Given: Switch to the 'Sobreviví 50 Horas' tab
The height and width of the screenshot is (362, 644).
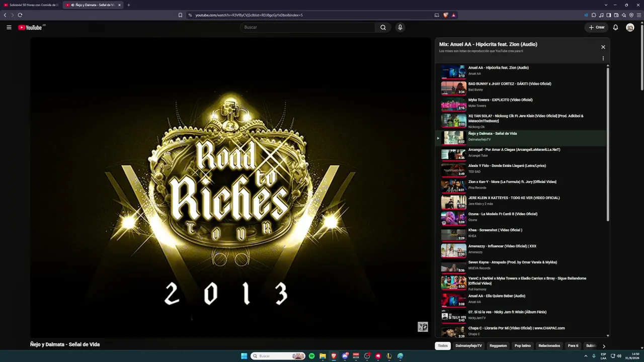Looking at the screenshot, I should 31,5.
